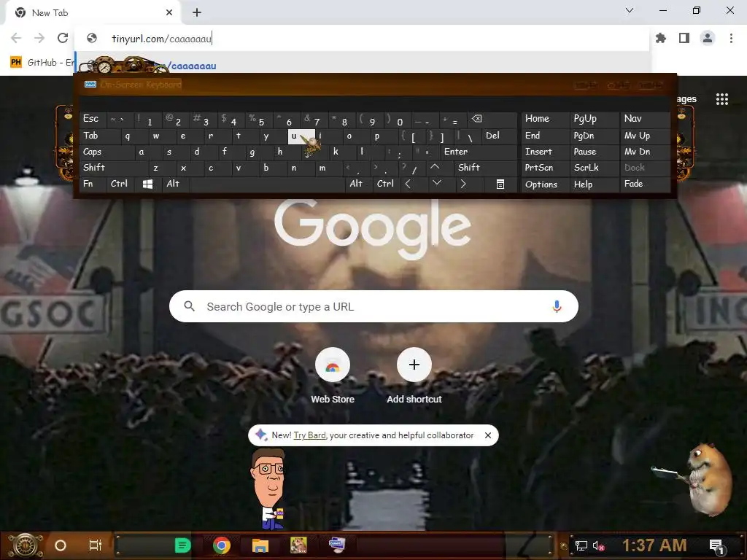Open the Chrome three-dot menu

pyautogui.click(x=731, y=38)
